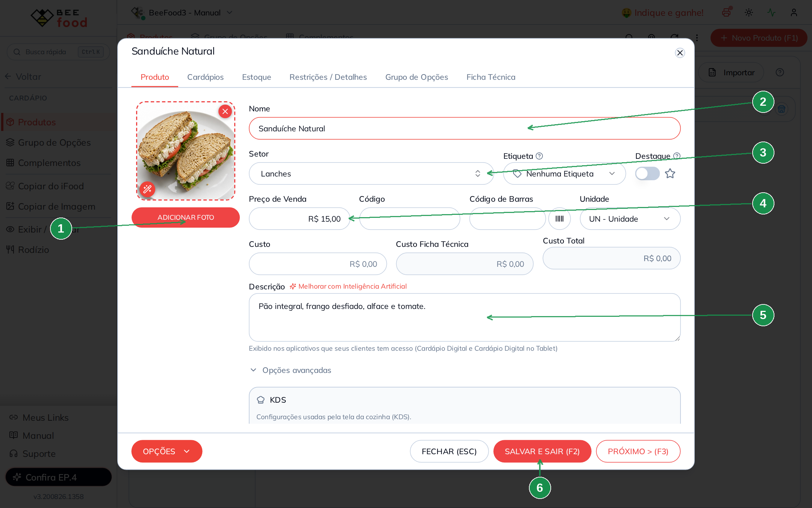Image resolution: width=812 pixels, height=508 pixels.
Task: Click Indique e ganhe! link
Action: coord(662,12)
